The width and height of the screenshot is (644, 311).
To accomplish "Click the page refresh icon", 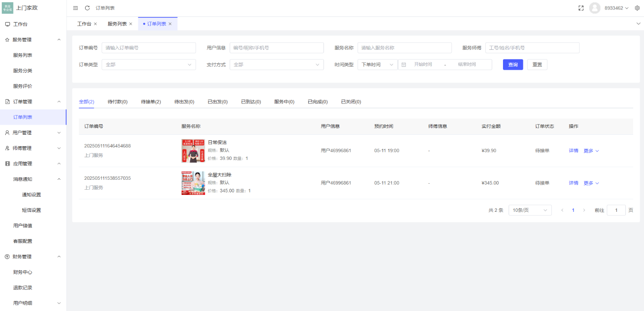I will [x=87, y=7].
